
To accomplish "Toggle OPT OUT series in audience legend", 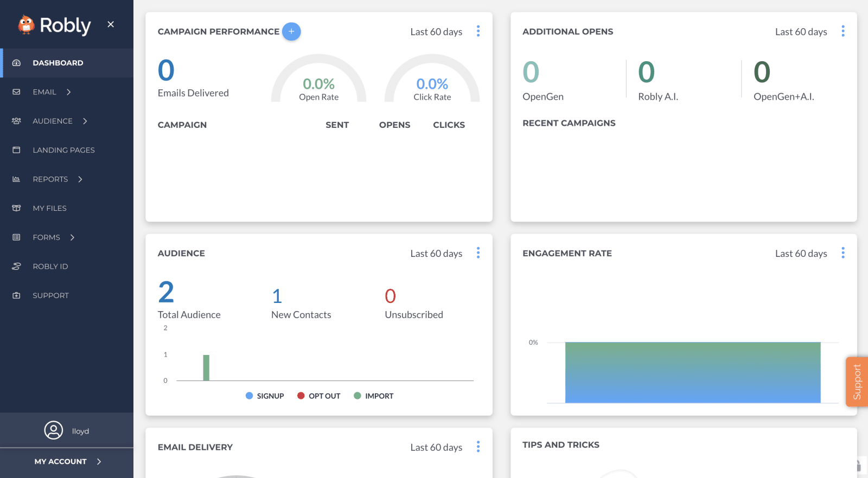I will [319, 396].
